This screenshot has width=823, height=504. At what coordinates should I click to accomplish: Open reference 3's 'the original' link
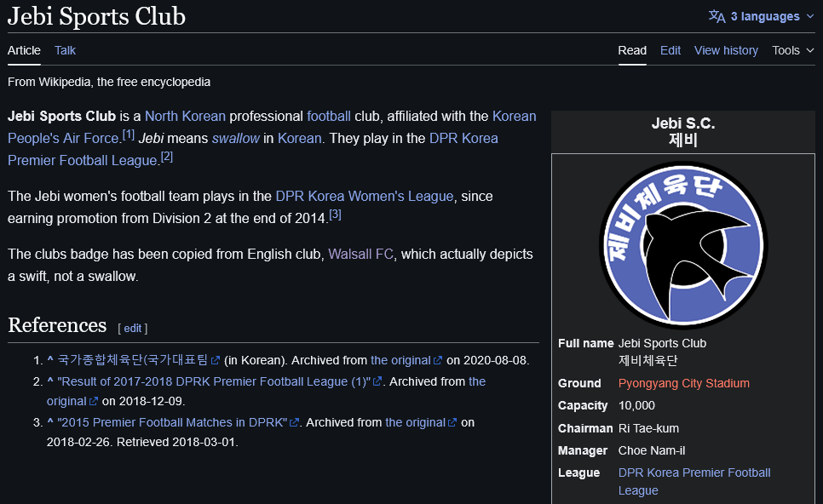click(415, 422)
